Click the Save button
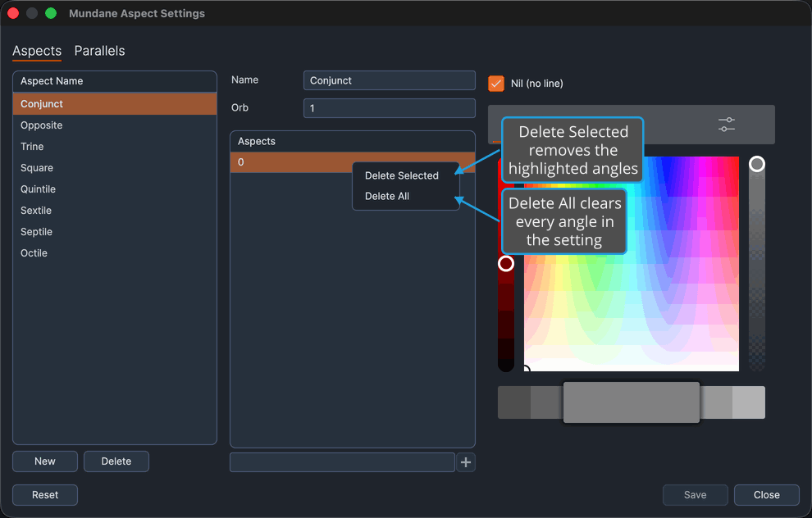Screen dimensions: 812x518 pyautogui.click(x=695, y=495)
